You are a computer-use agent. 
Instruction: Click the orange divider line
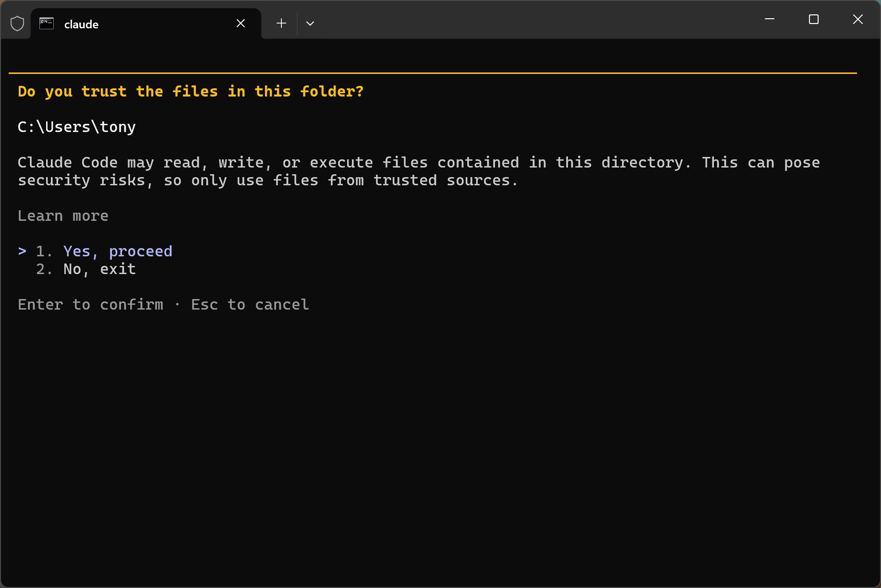pos(432,73)
